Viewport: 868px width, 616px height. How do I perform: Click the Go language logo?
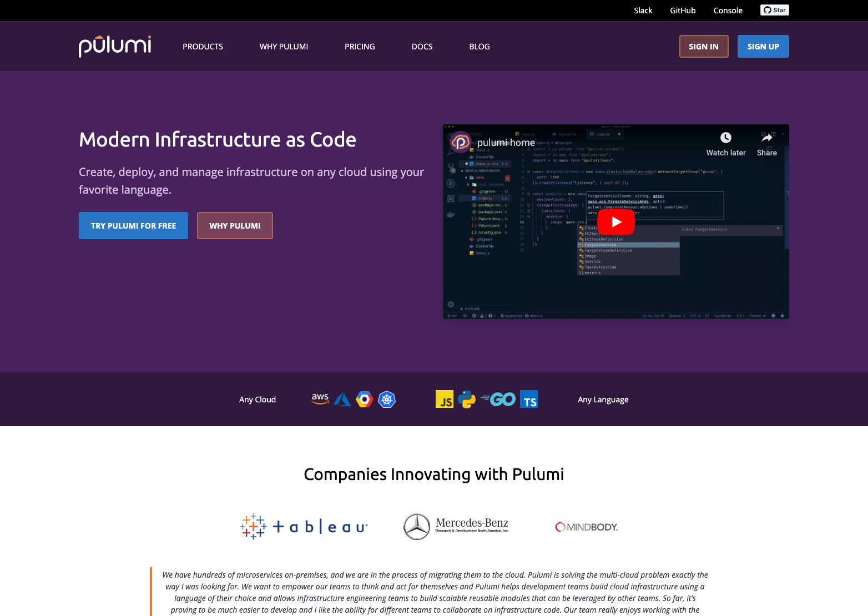tap(498, 400)
